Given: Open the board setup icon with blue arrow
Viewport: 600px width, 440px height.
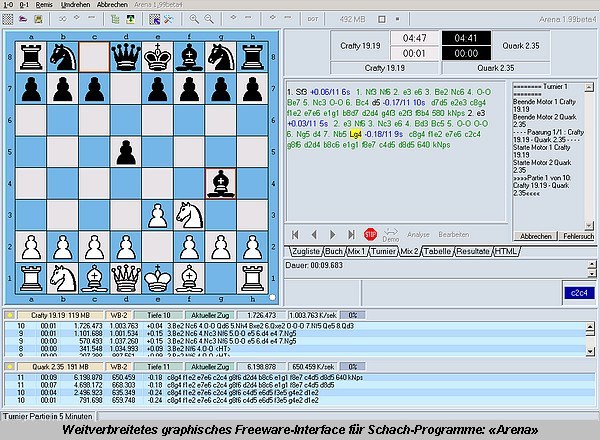Looking at the screenshot, I should pyautogui.click(x=155, y=19).
